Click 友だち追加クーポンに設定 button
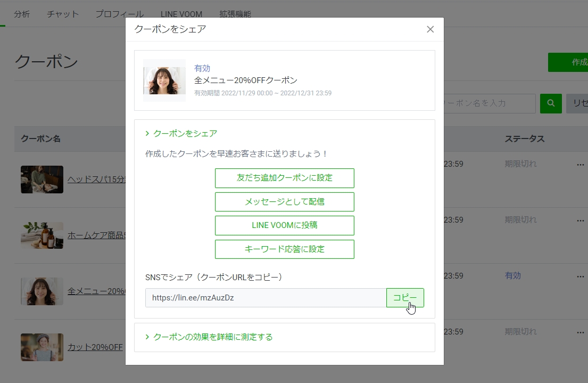This screenshot has height=383, width=588. point(284,178)
